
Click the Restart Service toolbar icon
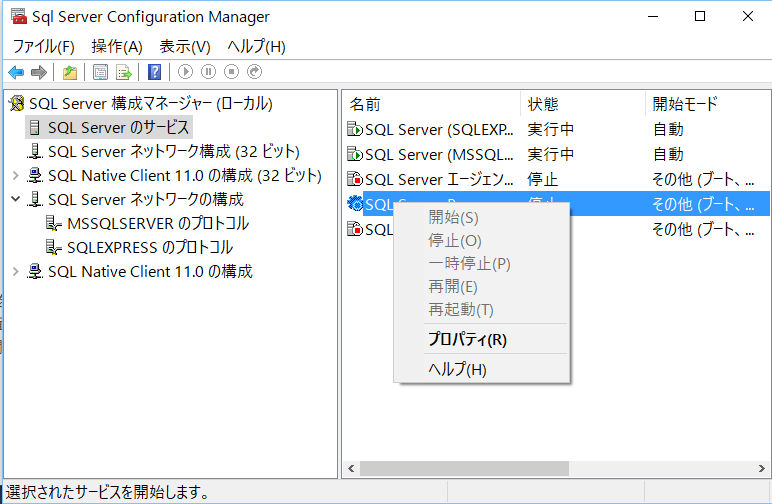(x=255, y=72)
